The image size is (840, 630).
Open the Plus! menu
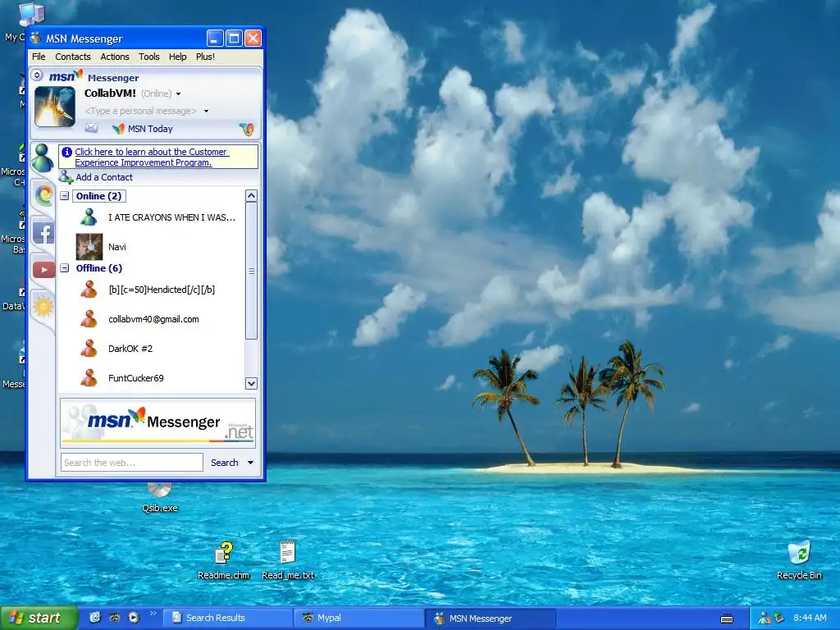[x=205, y=57]
